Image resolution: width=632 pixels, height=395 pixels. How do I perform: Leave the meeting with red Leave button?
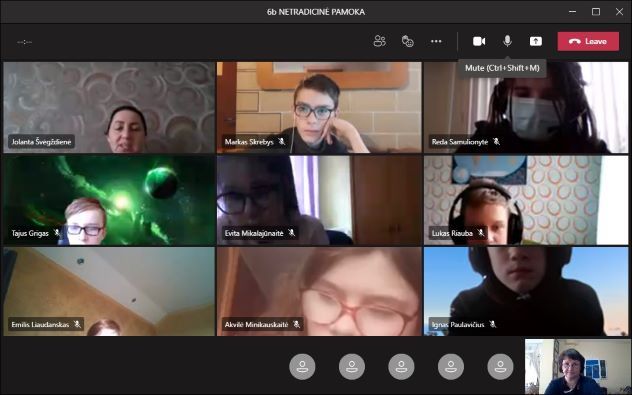pyautogui.click(x=588, y=41)
